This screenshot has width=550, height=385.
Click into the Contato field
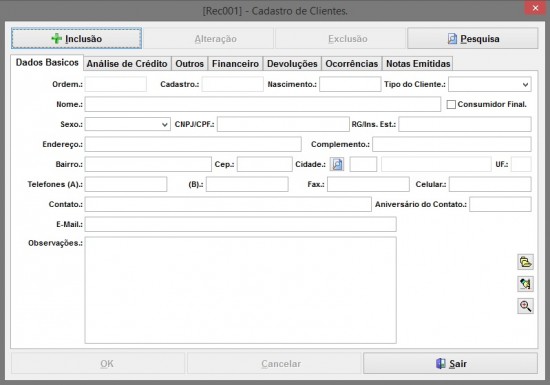coord(228,204)
